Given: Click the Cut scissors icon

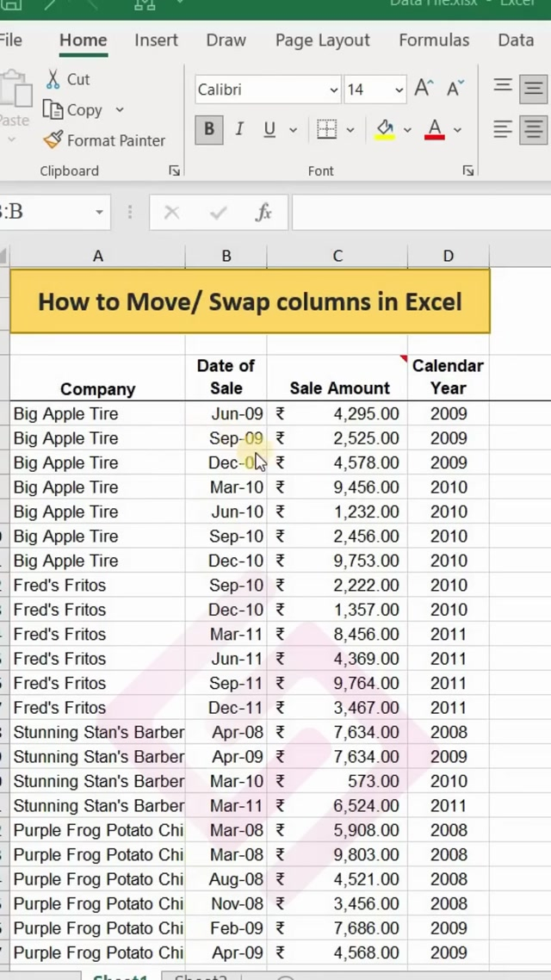Looking at the screenshot, I should 53,79.
